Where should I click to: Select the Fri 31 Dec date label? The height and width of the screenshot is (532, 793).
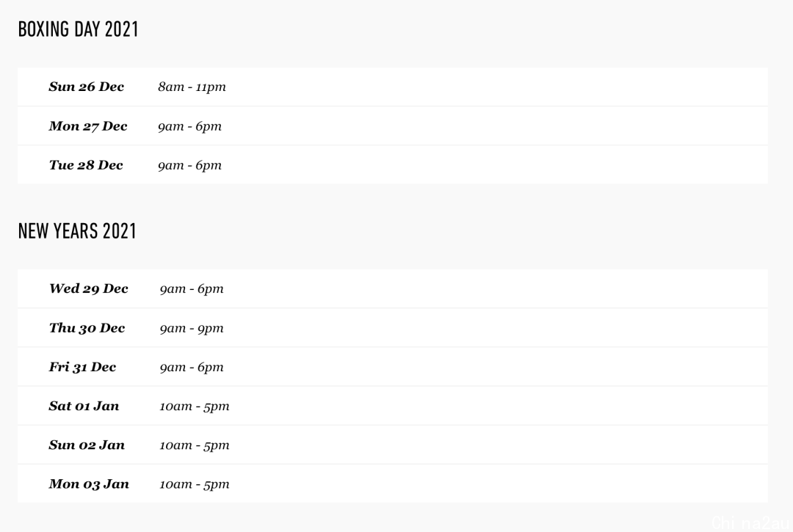point(82,367)
